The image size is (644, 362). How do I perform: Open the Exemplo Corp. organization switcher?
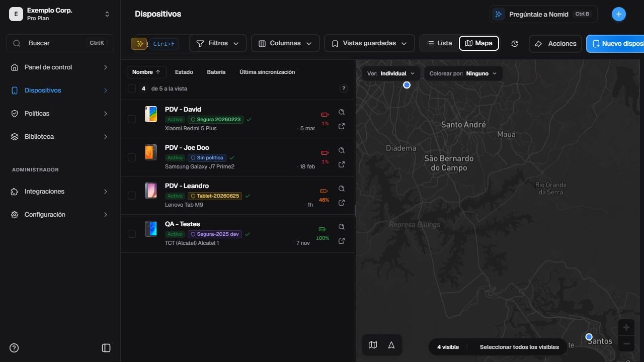(60, 14)
